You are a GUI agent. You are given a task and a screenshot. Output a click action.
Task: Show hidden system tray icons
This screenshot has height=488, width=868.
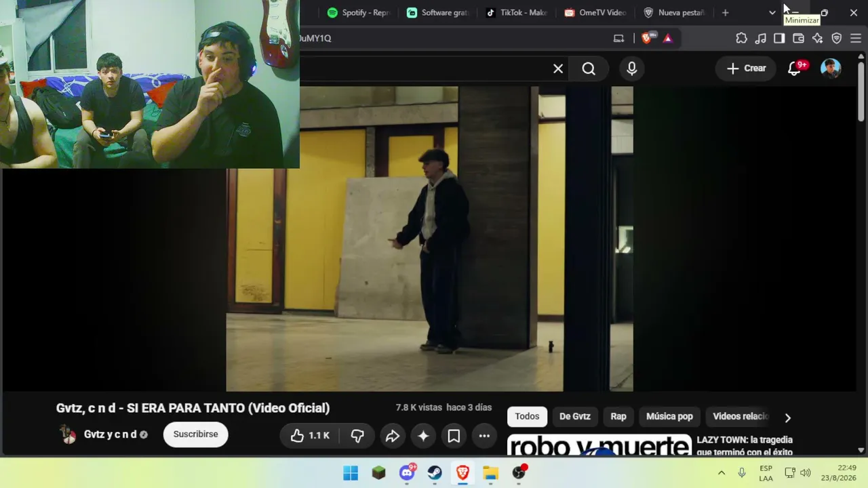click(722, 473)
